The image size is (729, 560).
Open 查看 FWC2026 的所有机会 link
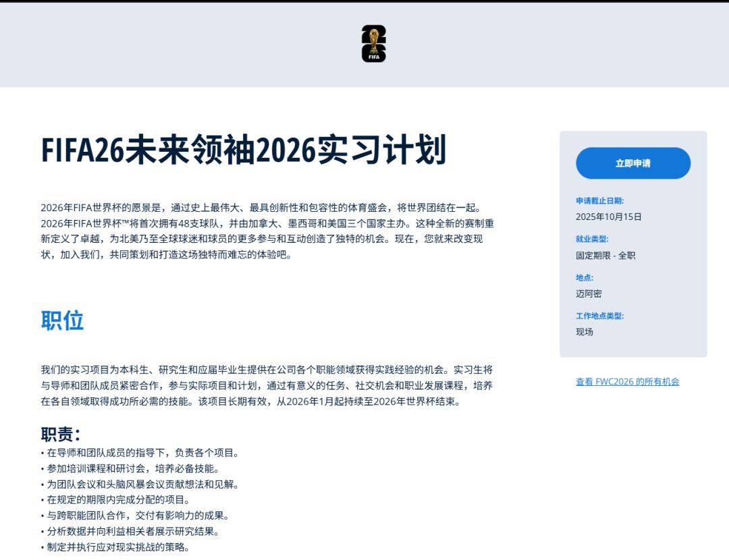point(627,381)
